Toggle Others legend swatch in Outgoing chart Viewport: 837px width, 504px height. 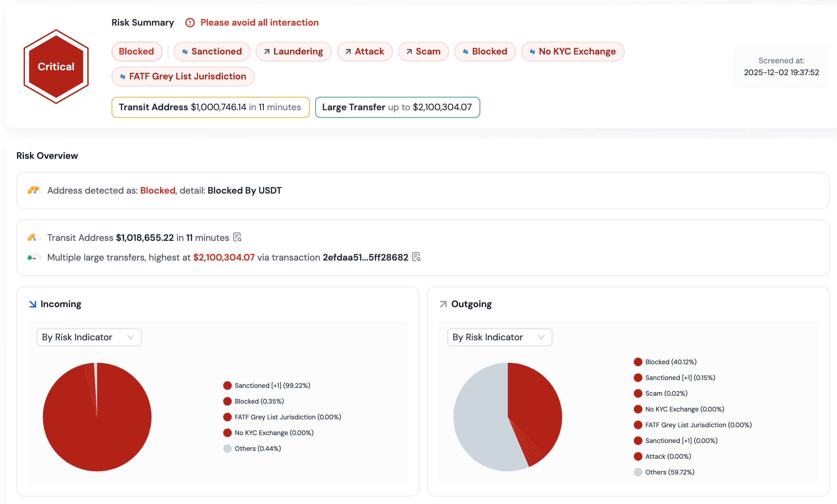pos(638,472)
